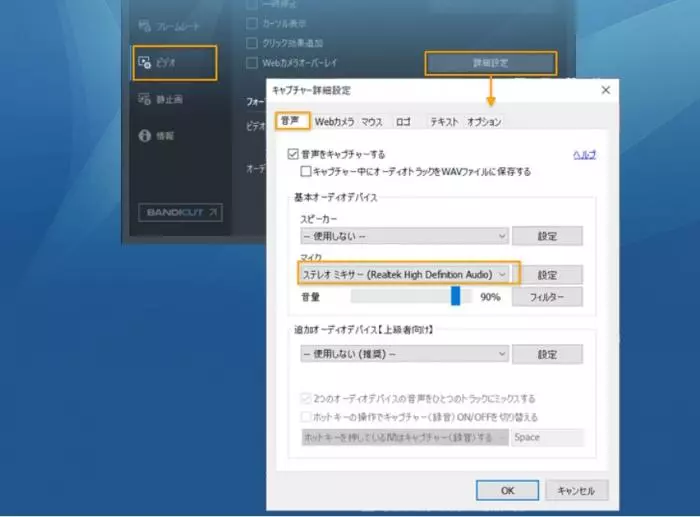Toggle クリック効果追加 checkbox in Bandicam window
Image resolution: width=700 pixels, height=517 pixels.
[252, 43]
